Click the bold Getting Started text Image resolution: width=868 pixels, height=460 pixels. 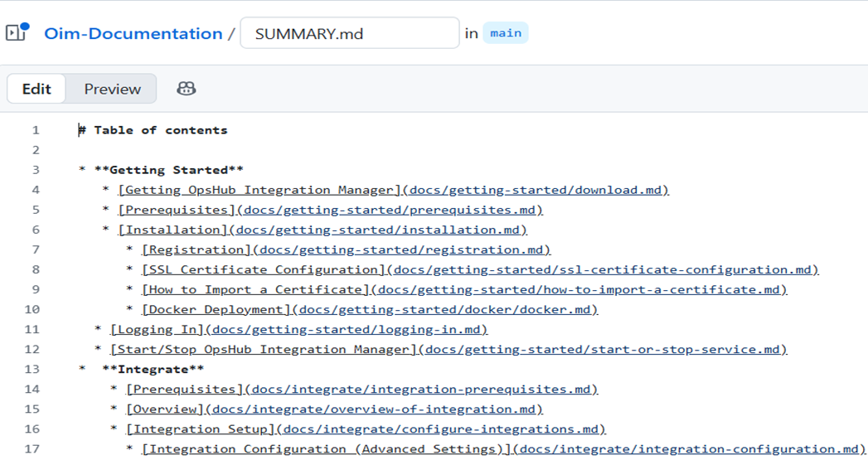168,170
